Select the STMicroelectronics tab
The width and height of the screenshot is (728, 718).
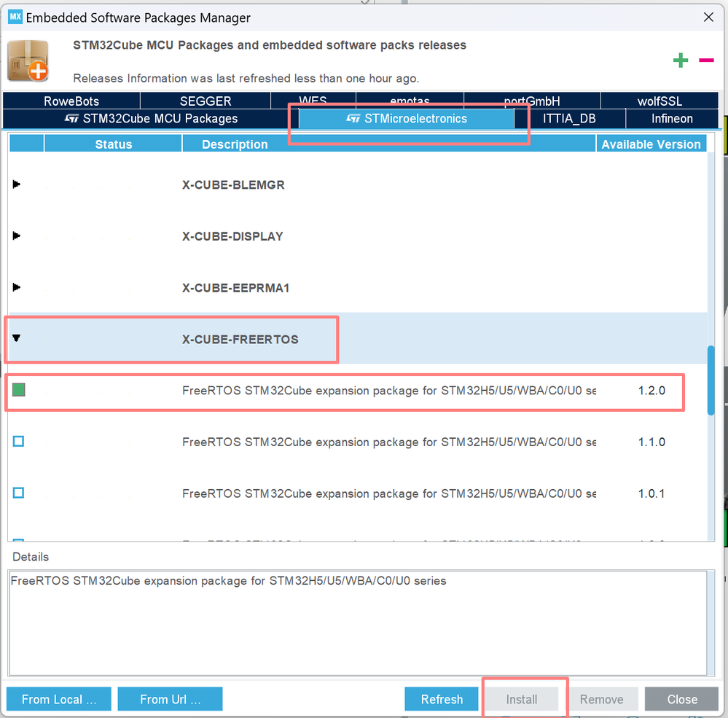406,118
